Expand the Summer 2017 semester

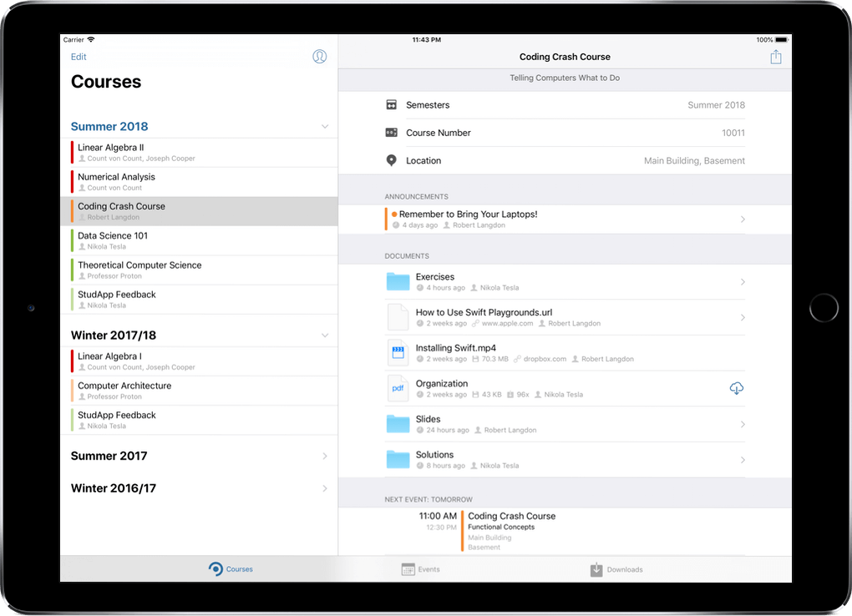pos(325,456)
